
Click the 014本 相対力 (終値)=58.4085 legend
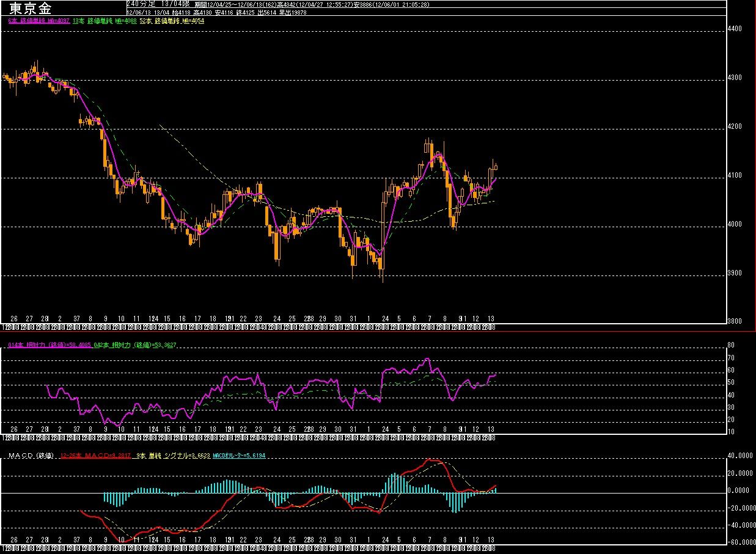(50, 345)
